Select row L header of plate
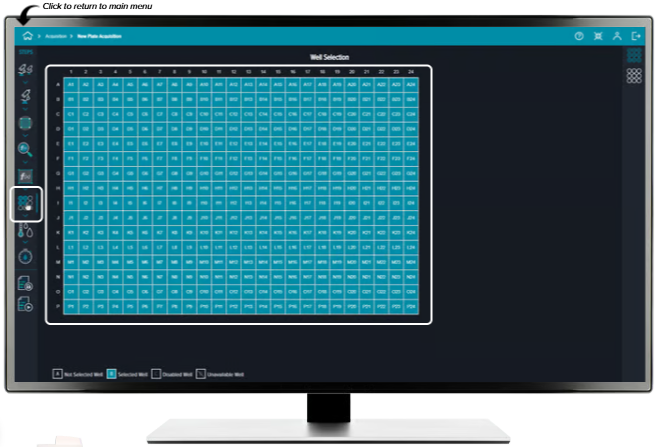The width and height of the screenshot is (656, 447). pos(58,247)
